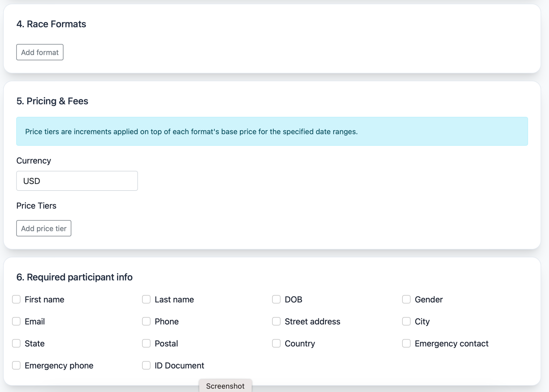Check the Email requirement box

[16, 321]
